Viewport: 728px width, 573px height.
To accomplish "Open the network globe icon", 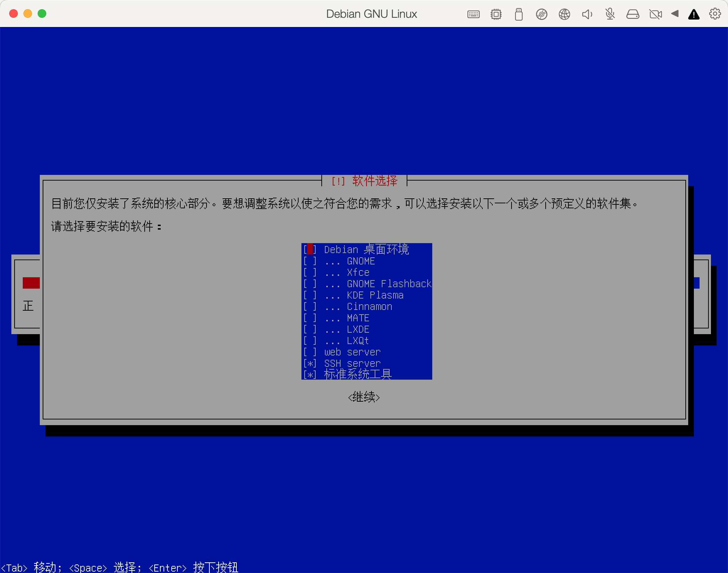I will (564, 14).
